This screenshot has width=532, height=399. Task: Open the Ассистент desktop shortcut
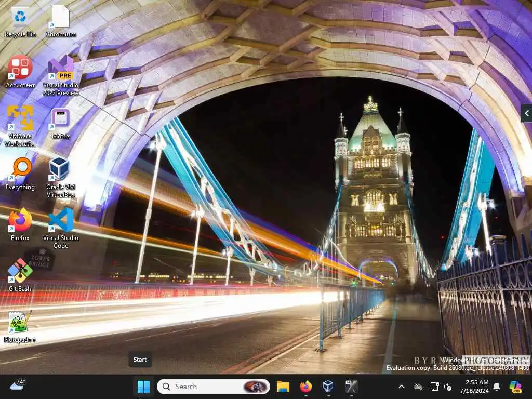[x=20, y=72]
